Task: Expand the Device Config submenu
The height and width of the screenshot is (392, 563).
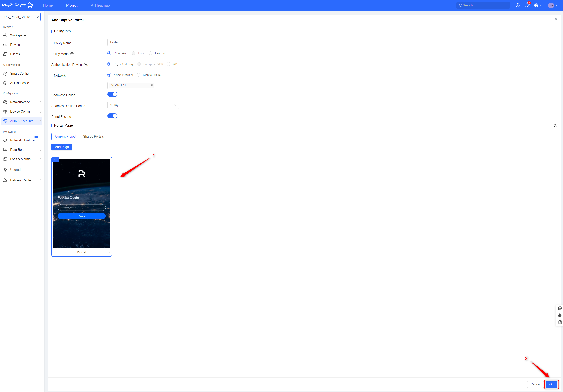Action: (41, 112)
